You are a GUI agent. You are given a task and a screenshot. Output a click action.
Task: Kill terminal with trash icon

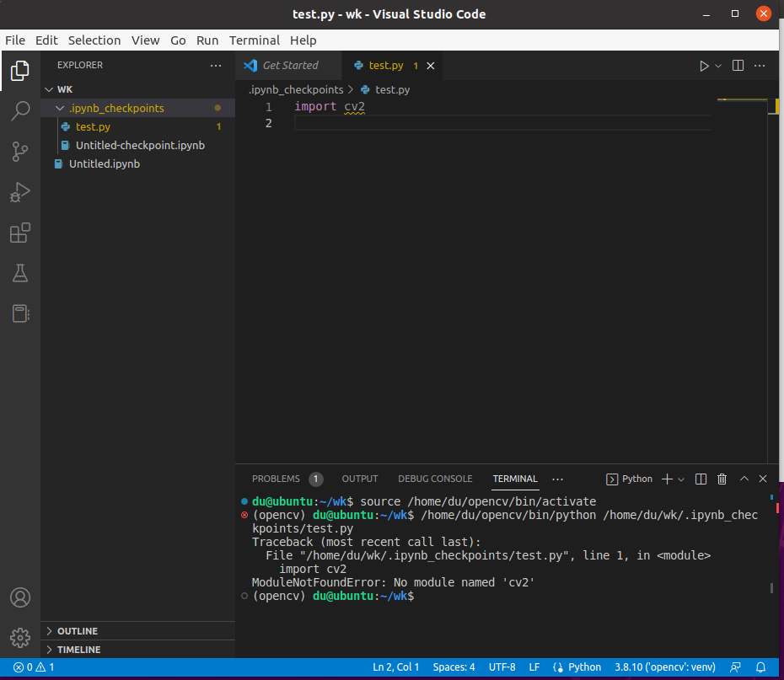(722, 479)
